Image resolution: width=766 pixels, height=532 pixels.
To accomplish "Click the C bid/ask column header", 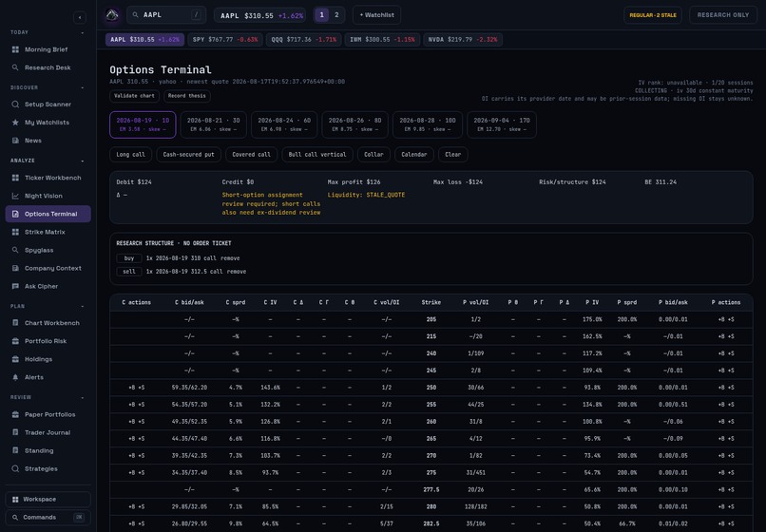I will pyautogui.click(x=189, y=302).
